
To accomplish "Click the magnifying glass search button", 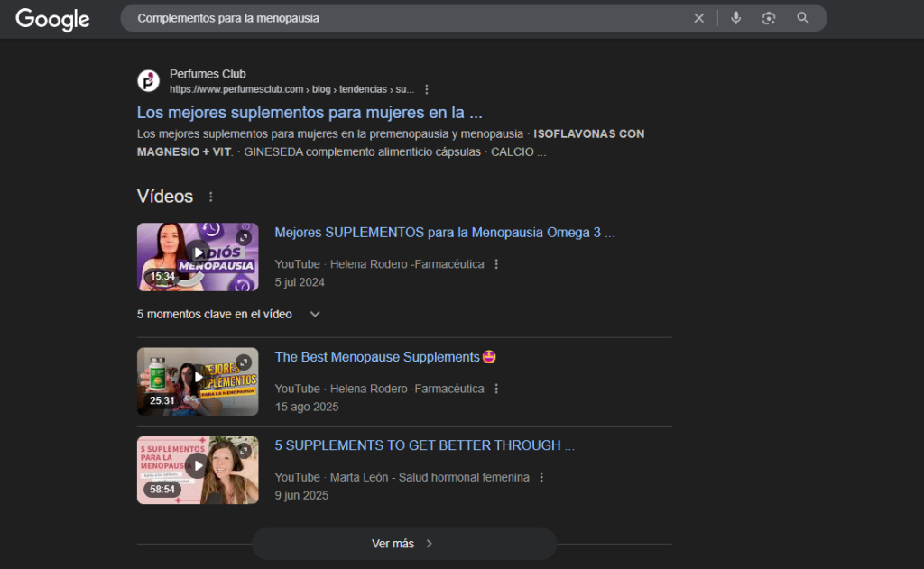I will pyautogui.click(x=802, y=18).
